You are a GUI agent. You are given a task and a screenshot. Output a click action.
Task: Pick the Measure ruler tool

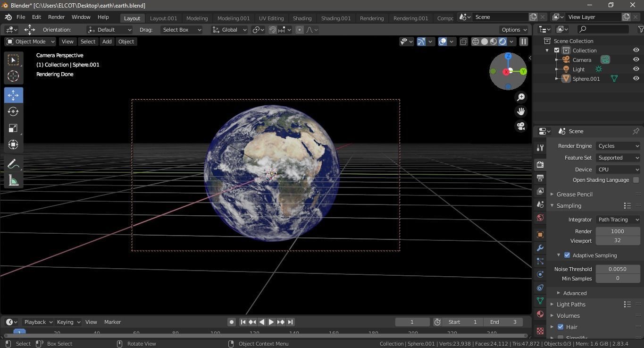coord(13,180)
